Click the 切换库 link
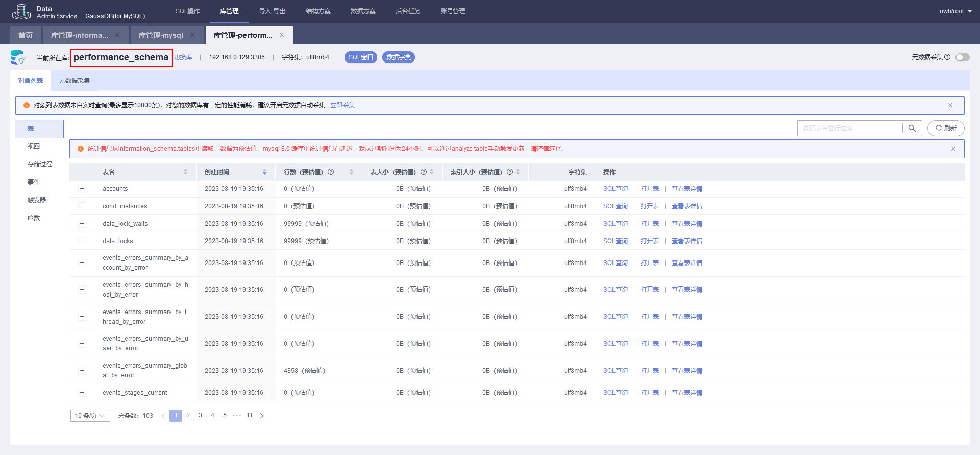Screen dimensions: 980x455 (x=183, y=57)
